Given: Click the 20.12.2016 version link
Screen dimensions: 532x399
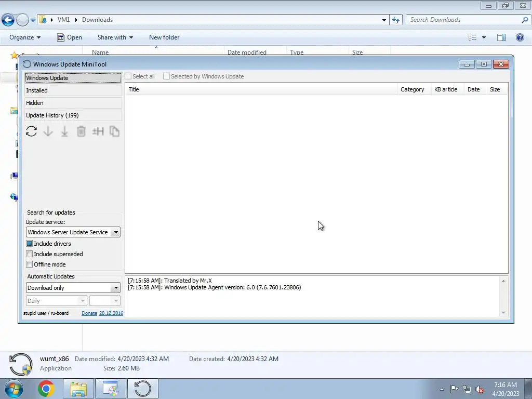Looking at the screenshot, I should [x=111, y=313].
